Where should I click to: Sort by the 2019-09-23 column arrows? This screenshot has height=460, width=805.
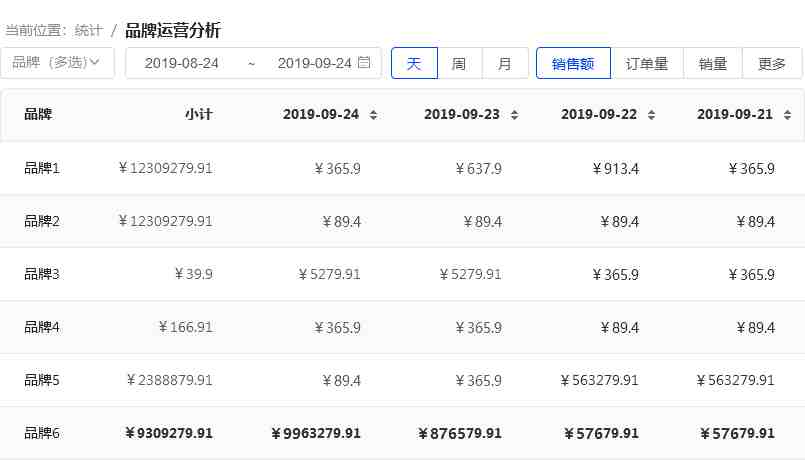click(x=514, y=115)
